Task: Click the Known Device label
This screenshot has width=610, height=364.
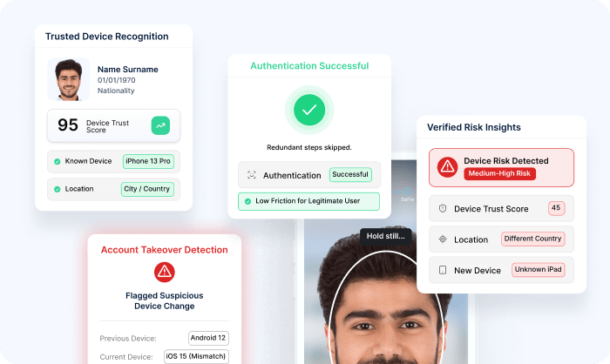Action: pyautogui.click(x=88, y=161)
